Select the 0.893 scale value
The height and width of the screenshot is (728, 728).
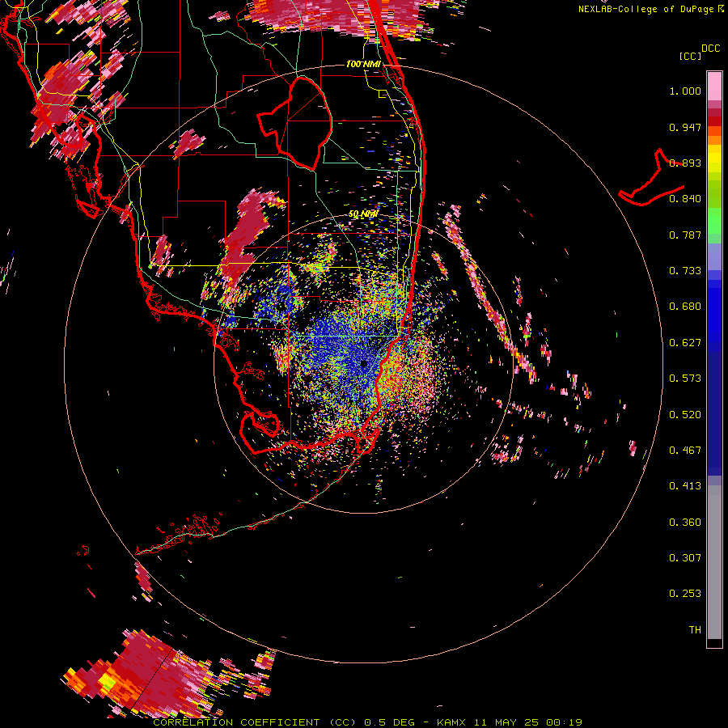tap(685, 163)
